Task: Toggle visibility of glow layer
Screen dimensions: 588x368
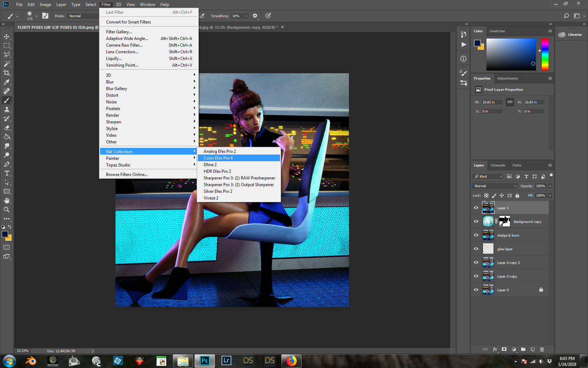Action: point(476,249)
